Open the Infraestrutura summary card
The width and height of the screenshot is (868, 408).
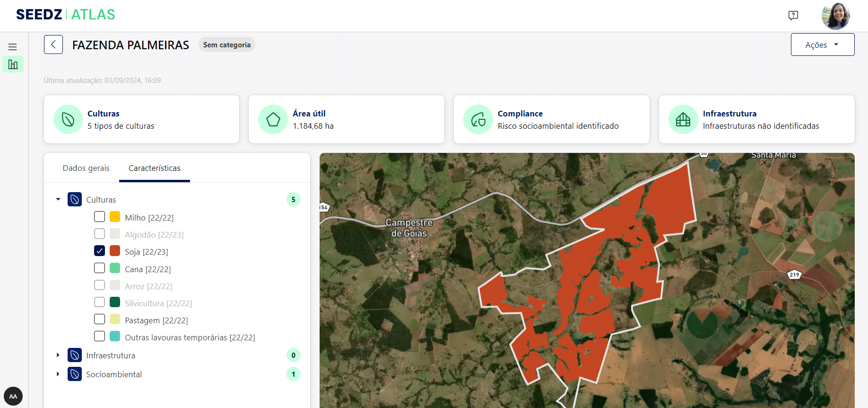click(x=757, y=119)
